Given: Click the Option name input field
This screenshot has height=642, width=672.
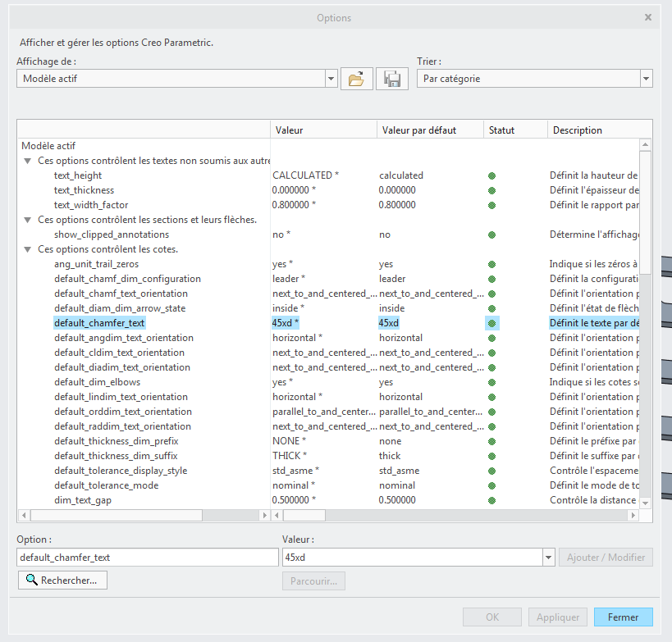Looking at the screenshot, I should (x=148, y=558).
